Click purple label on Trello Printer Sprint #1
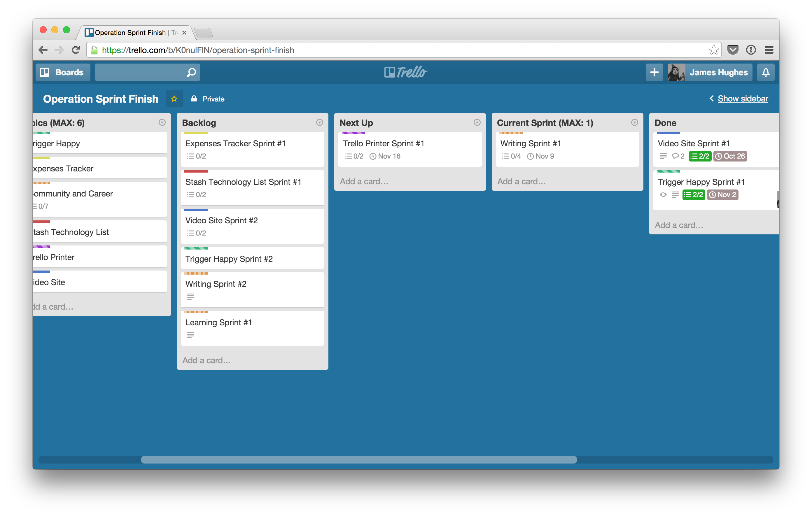The height and width of the screenshot is (516, 812). coord(353,133)
